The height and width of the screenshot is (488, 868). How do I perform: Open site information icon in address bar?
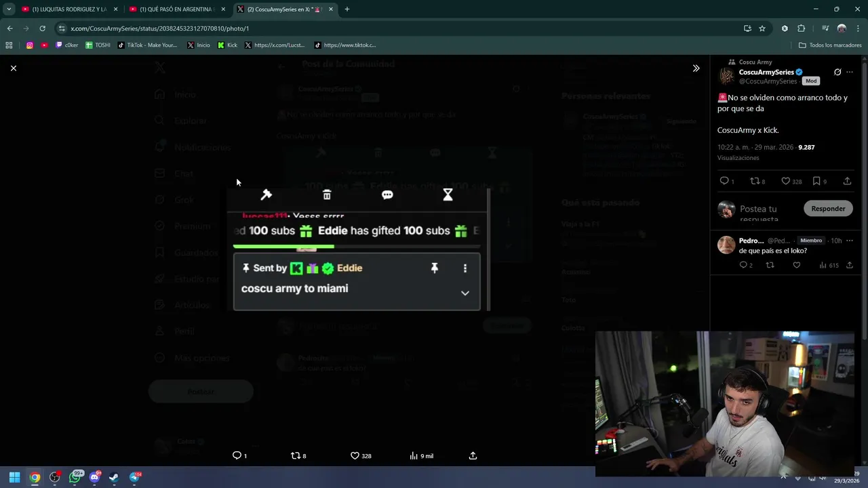tap(62, 28)
